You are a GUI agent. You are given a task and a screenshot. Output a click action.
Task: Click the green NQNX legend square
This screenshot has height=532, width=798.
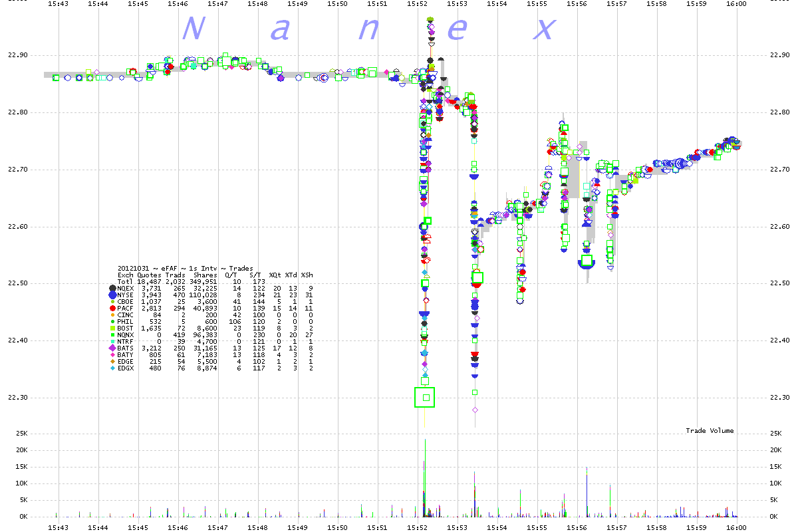(x=112, y=334)
